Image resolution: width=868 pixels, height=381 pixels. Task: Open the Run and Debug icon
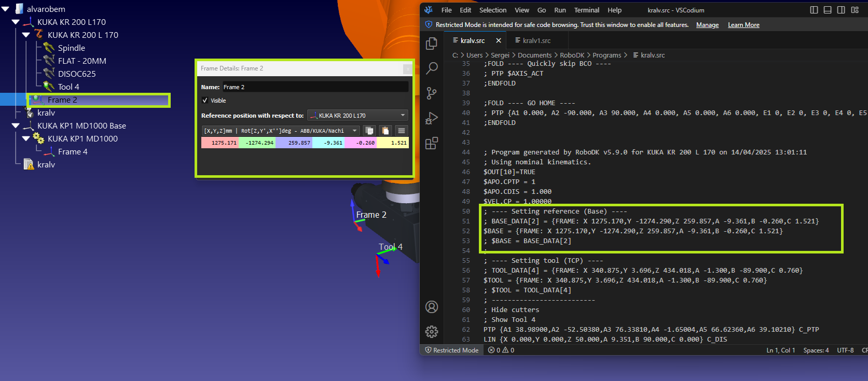pos(431,118)
